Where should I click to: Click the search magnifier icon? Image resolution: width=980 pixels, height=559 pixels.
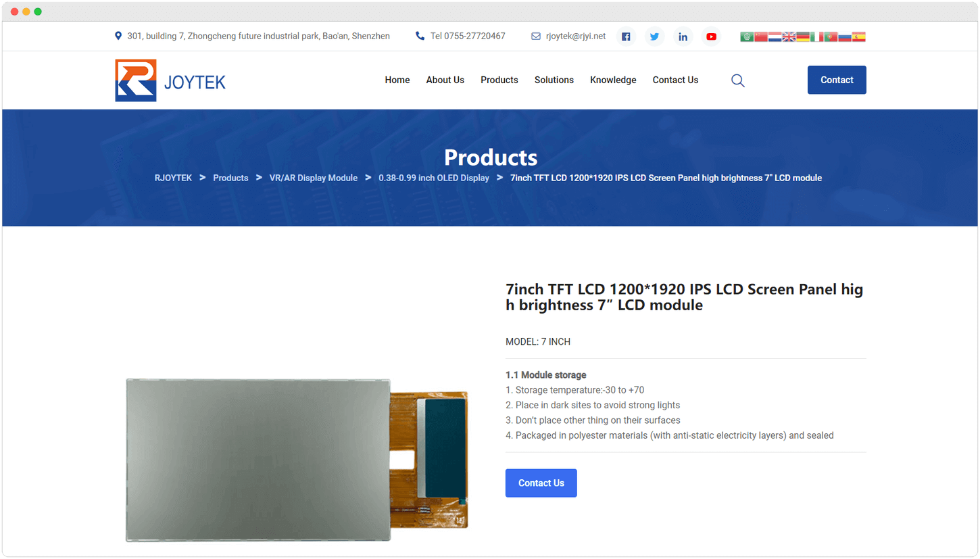point(738,80)
